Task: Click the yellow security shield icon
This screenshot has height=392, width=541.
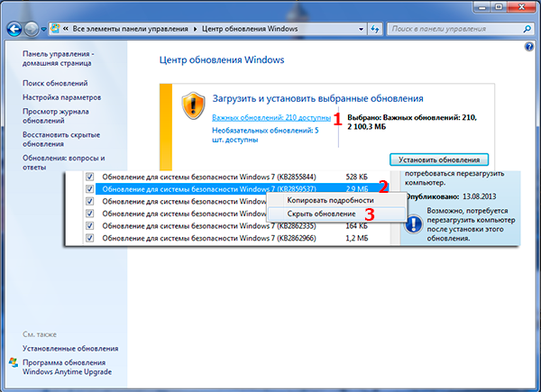Action: [x=194, y=106]
